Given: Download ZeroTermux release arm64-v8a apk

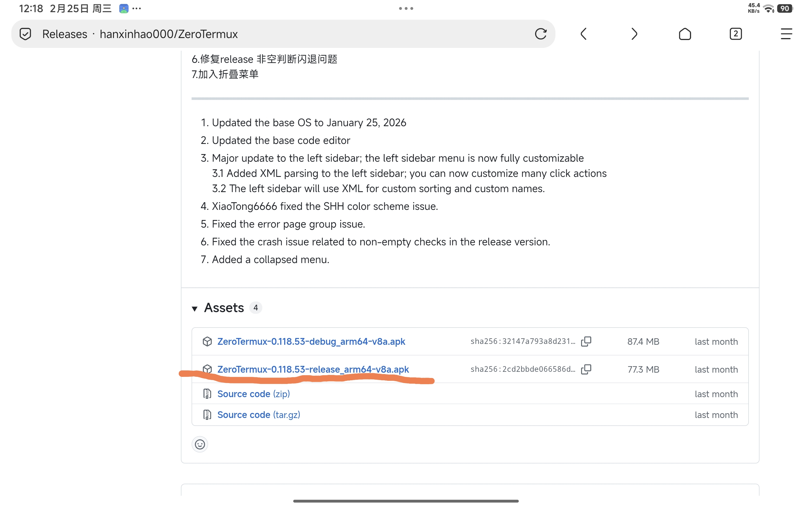Looking at the screenshot, I should 313,369.
